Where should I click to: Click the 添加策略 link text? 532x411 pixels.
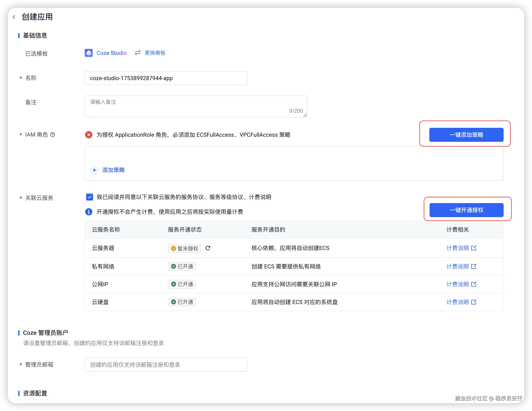tap(113, 170)
